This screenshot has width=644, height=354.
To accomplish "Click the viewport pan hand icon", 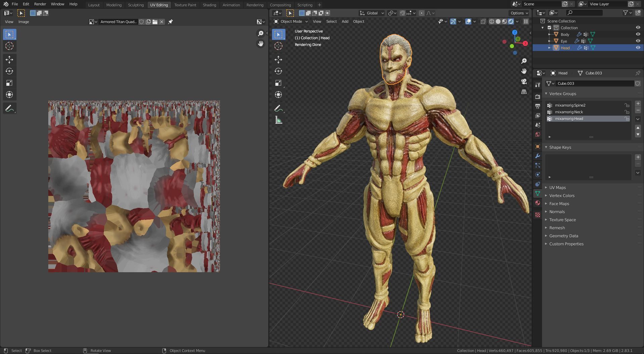I will pyautogui.click(x=524, y=71).
